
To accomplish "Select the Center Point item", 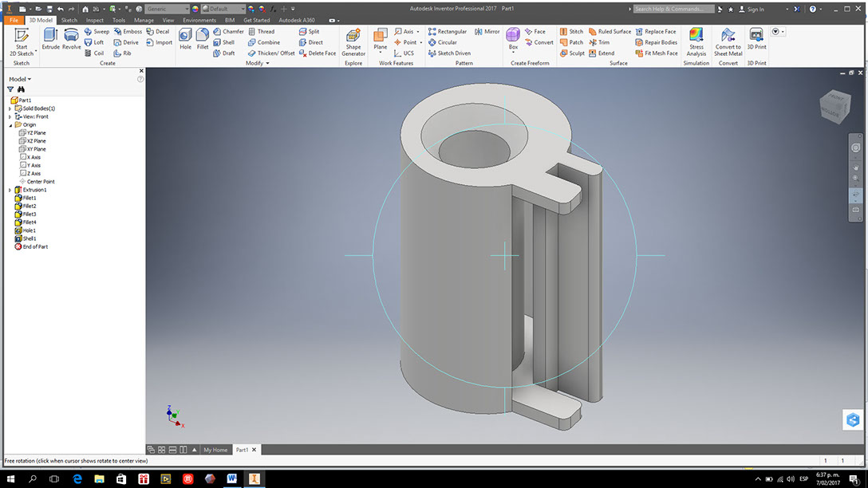I will click(x=37, y=182).
